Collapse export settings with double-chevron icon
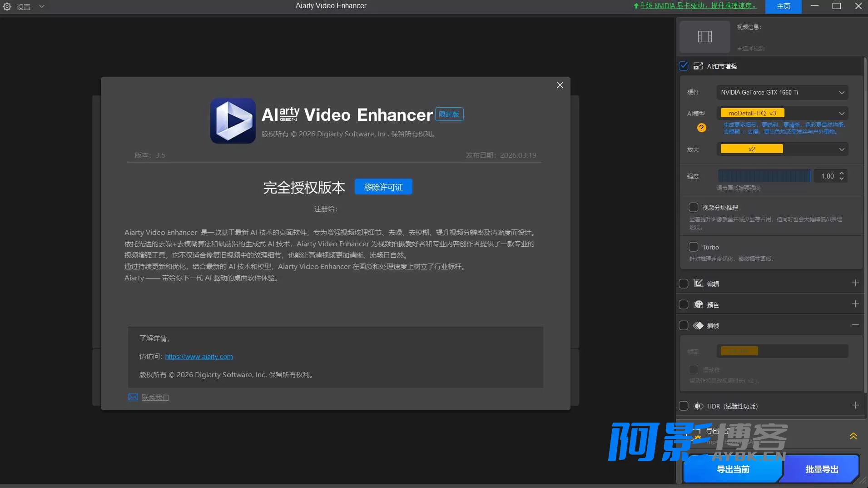868x488 pixels. coord(853,436)
